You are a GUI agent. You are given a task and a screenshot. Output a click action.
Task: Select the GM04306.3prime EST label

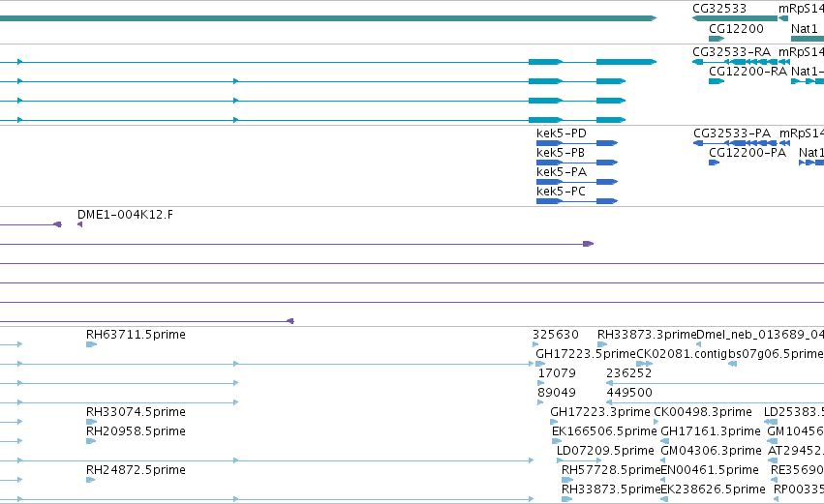[x=711, y=451]
